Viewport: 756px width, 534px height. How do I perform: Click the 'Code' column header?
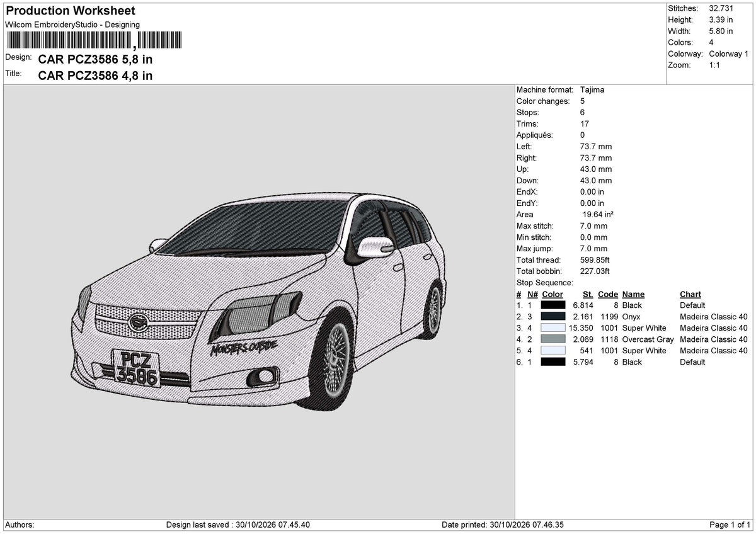pos(608,294)
